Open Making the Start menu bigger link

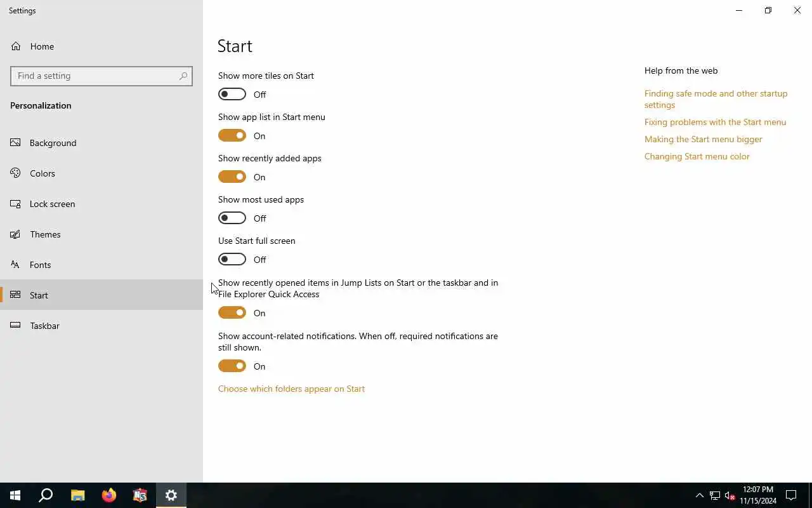click(x=703, y=139)
